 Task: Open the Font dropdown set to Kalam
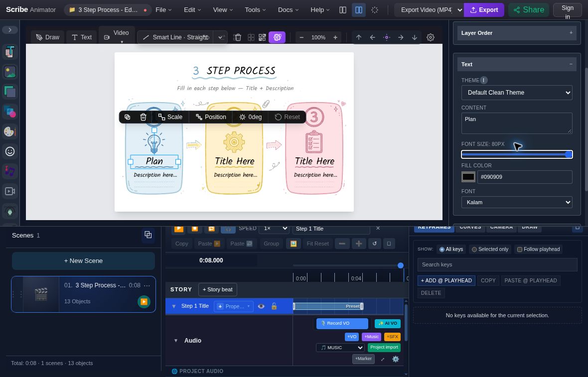pyautogui.click(x=517, y=202)
